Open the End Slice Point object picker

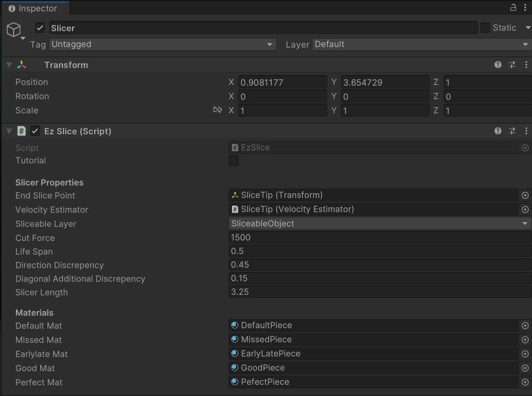coord(525,195)
